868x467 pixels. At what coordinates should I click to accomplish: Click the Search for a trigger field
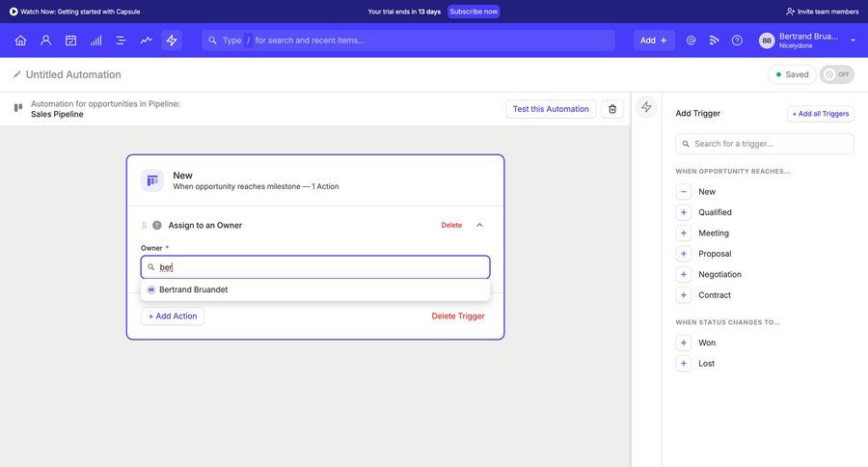pos(765,144)
